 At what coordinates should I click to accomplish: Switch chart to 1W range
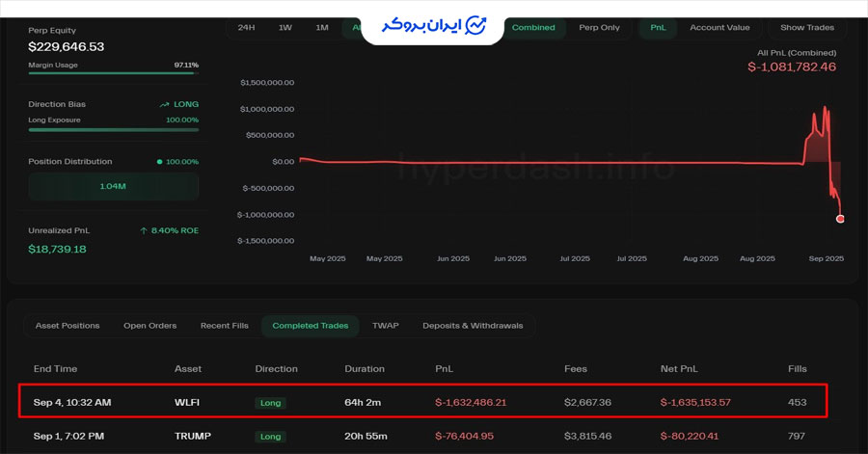click(x=285, y=27)
